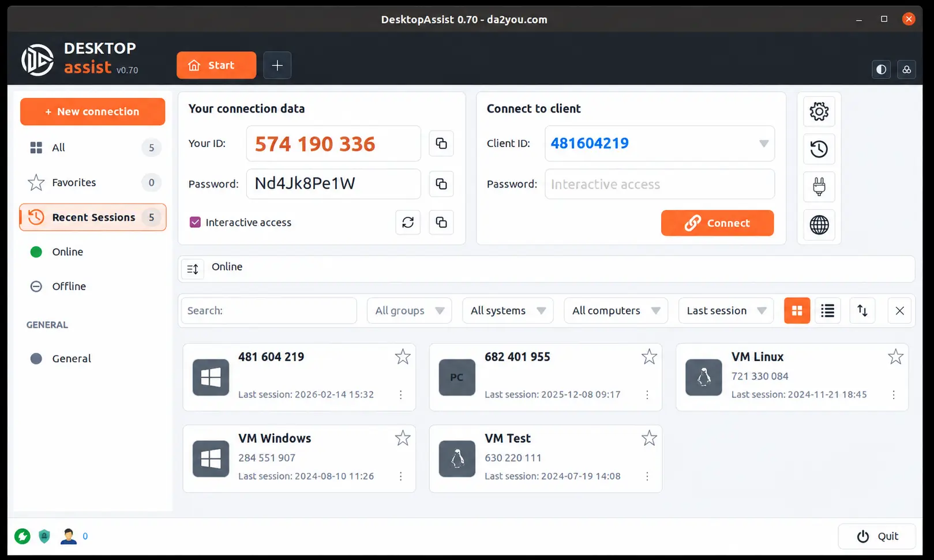Star the VM Windows computer
The image size is (934, 560).
coord(403,438)
